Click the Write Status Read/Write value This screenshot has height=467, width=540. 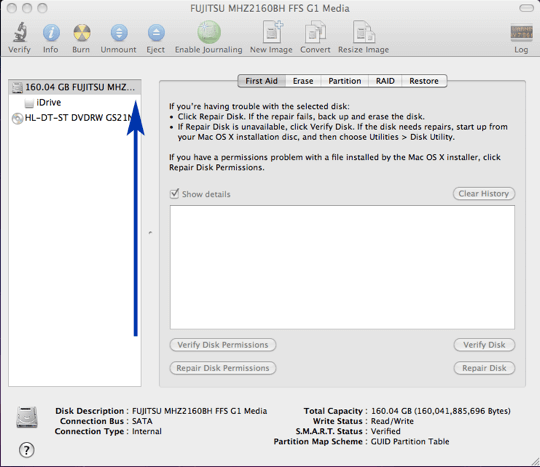click(x=392, y=421)
